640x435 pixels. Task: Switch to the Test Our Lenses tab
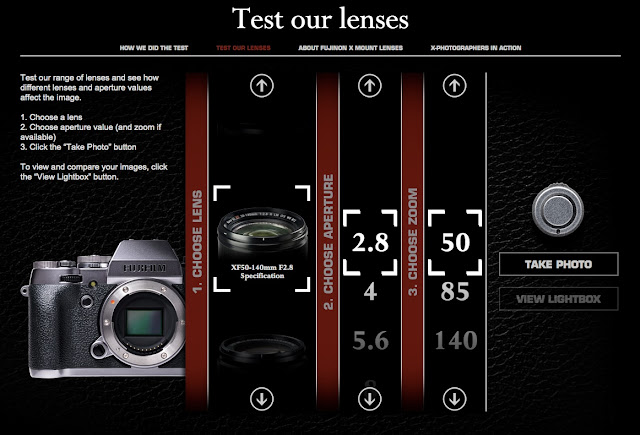(243, 48)
